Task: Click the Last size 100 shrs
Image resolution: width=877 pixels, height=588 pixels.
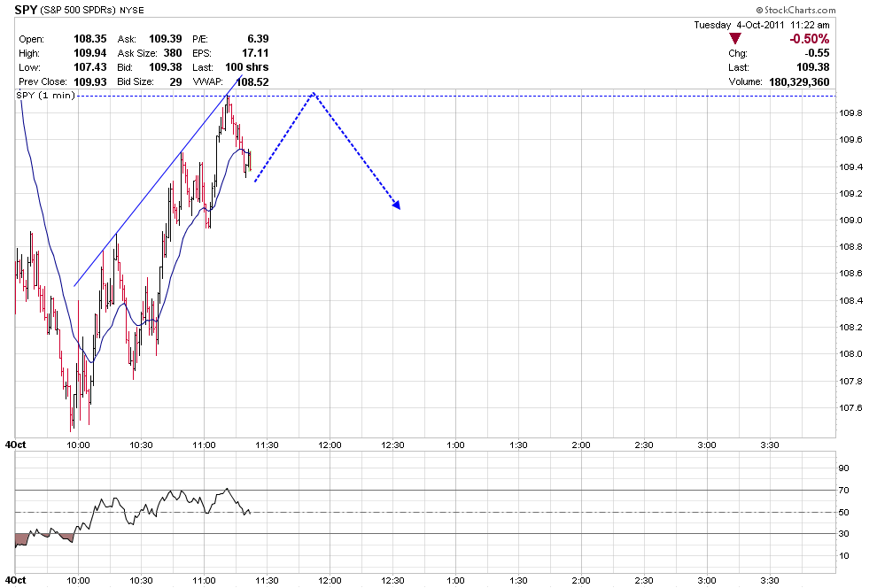Action: pos(246,67)
